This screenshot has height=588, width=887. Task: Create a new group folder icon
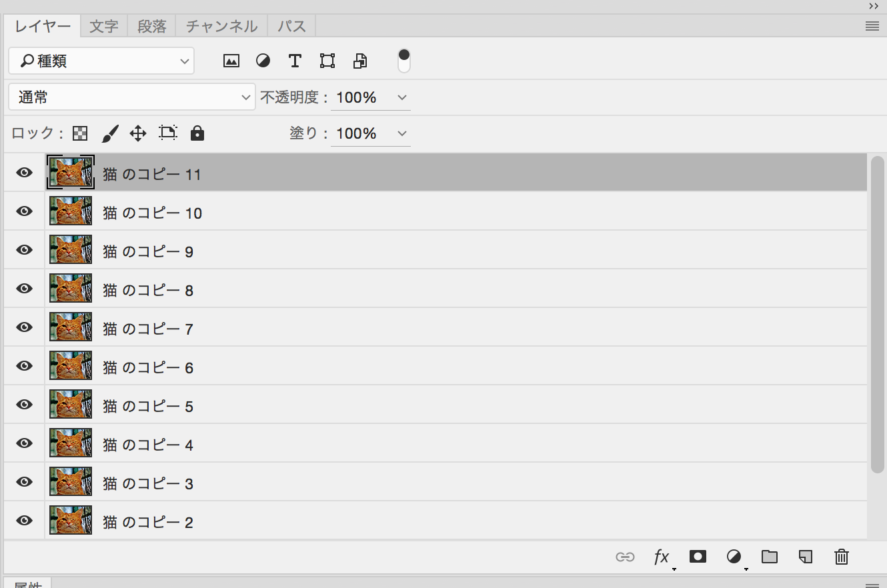click(770, 557)
